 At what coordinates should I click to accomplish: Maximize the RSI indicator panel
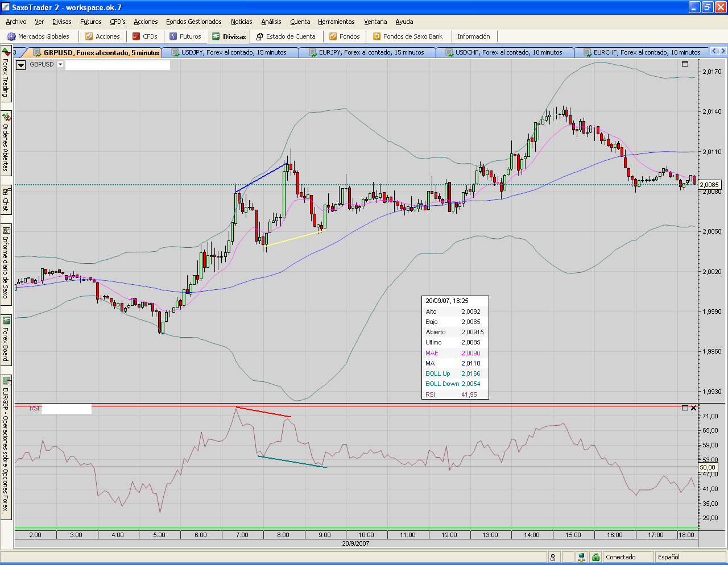[685, 408]
